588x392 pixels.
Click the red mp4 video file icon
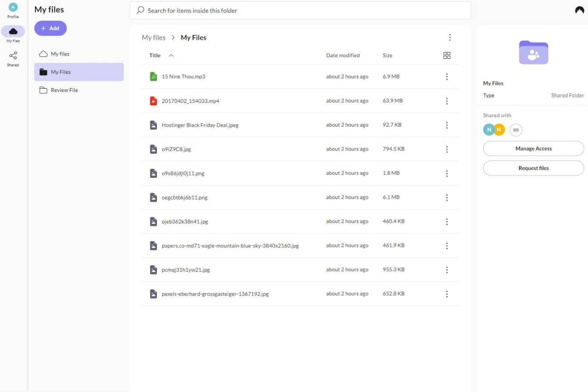153,101
